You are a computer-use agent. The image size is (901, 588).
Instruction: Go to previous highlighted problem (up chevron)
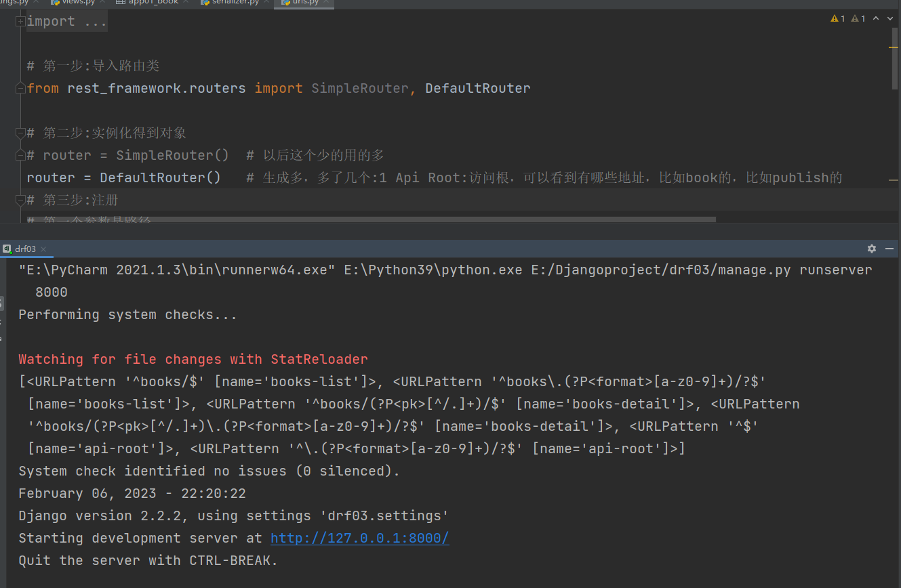pyautogui.click(x=875, y=19)
